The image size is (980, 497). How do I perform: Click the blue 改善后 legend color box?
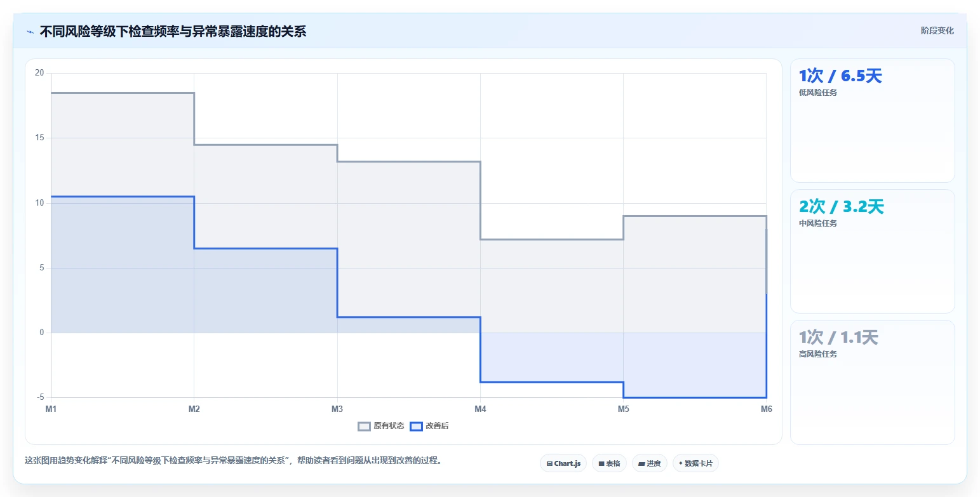[416, 426]
